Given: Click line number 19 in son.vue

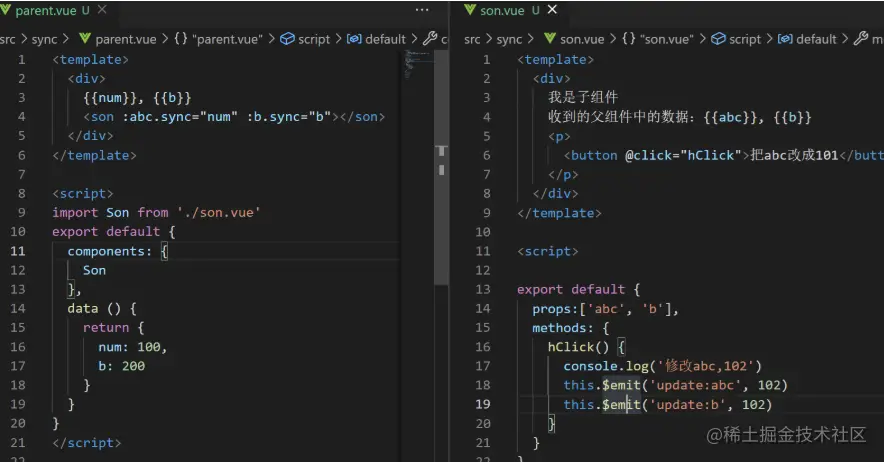Looking at the screenshot, I should point(483,404).
